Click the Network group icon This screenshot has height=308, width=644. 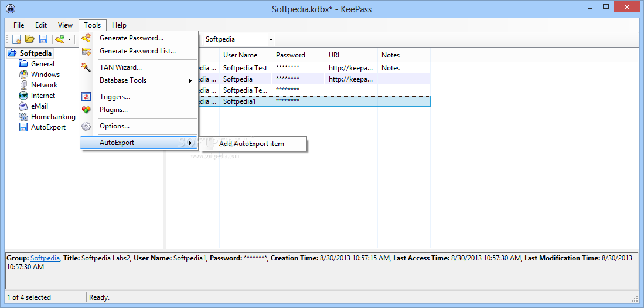tap(23, 85)
